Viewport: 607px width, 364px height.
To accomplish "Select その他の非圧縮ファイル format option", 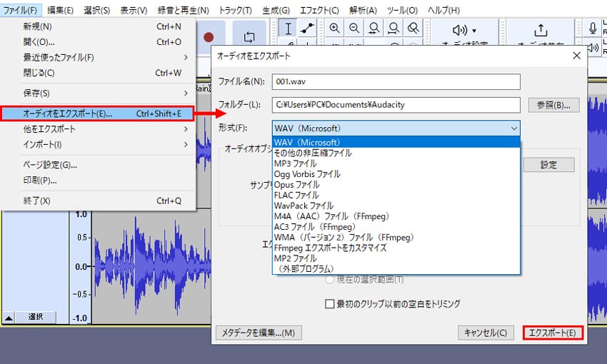I will (396, 153).
